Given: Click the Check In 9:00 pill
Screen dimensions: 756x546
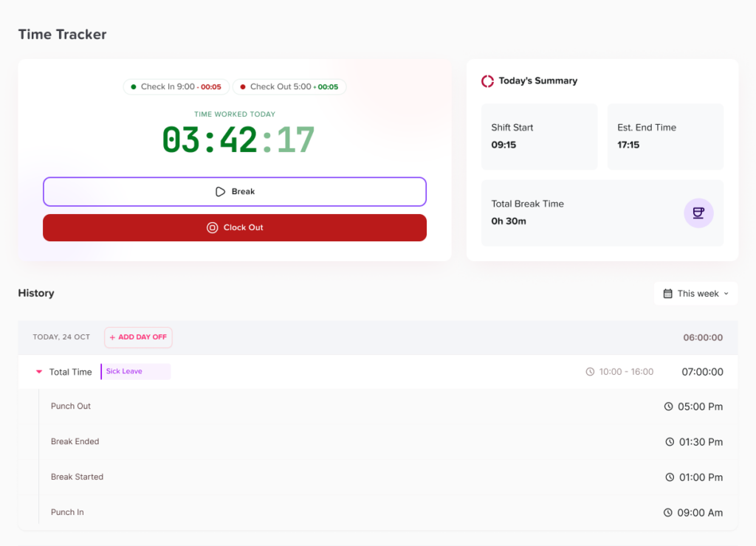Looking at the screenshot, I should click(x=176, y=87).
